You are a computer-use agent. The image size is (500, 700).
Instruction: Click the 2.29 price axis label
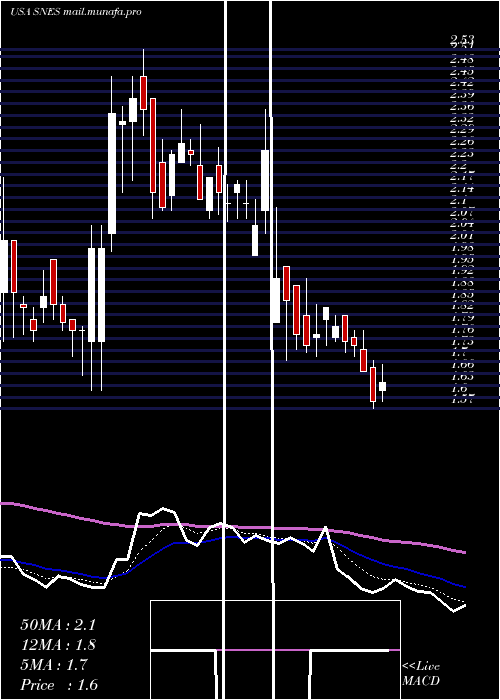(462, 130)
